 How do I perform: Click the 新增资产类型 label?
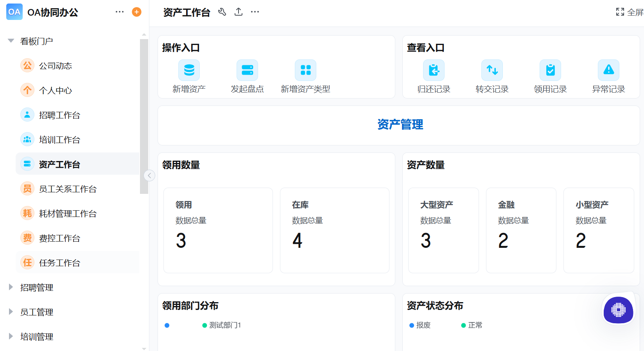pos(305,89)
